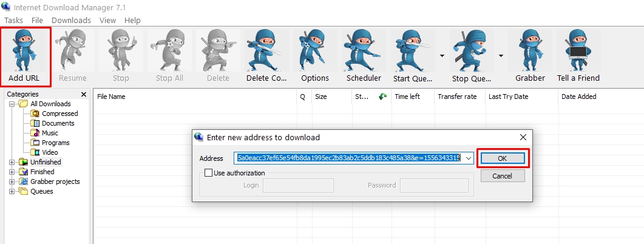Click the green arrow icon in Status header
Image resolution: width=644 pixels, height=244 pixels.
(383, 97)
